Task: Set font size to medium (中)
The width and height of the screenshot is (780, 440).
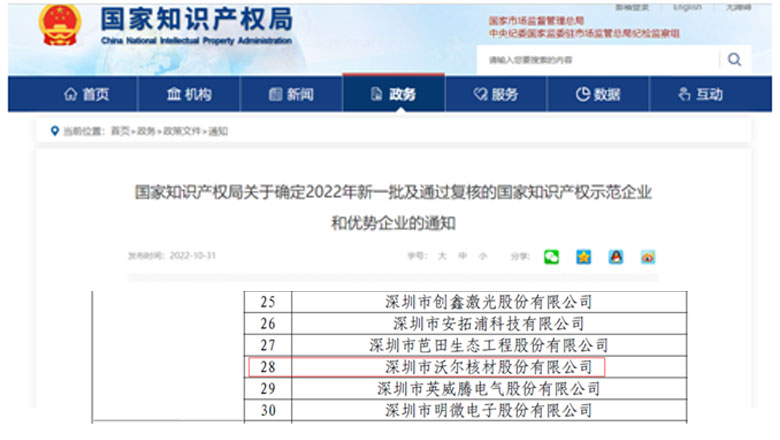Action: coord(462,257)
